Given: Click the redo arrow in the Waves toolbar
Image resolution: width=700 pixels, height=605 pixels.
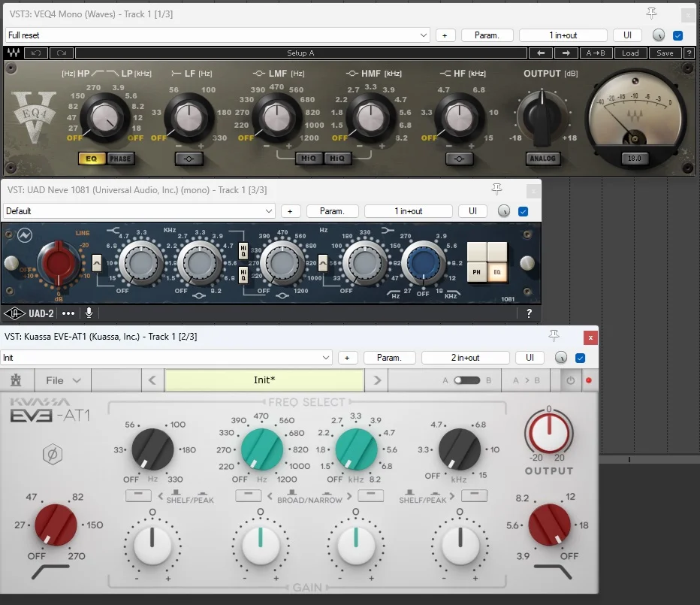Looking at the screenshot, I should (62, 53).
